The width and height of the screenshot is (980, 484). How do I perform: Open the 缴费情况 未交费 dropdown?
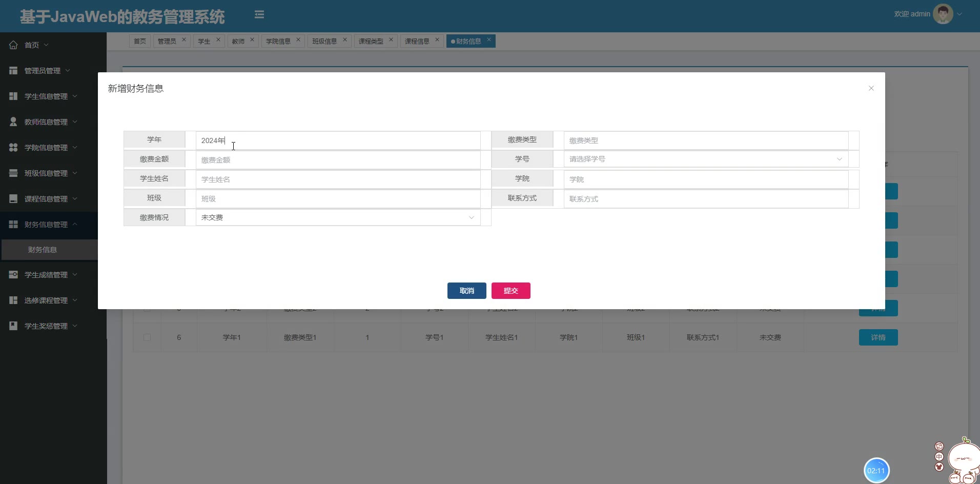coord(338,217)
